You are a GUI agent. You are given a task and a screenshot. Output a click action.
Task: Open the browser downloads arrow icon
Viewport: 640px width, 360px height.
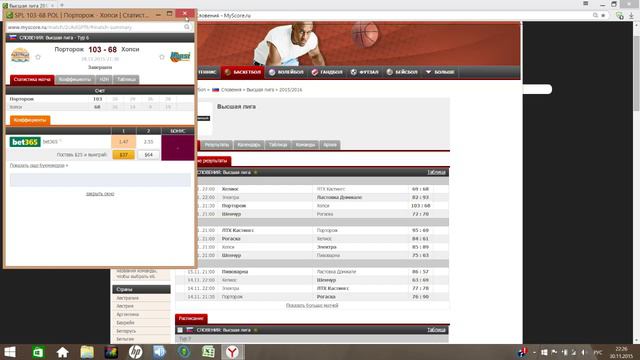pos(631,16)
